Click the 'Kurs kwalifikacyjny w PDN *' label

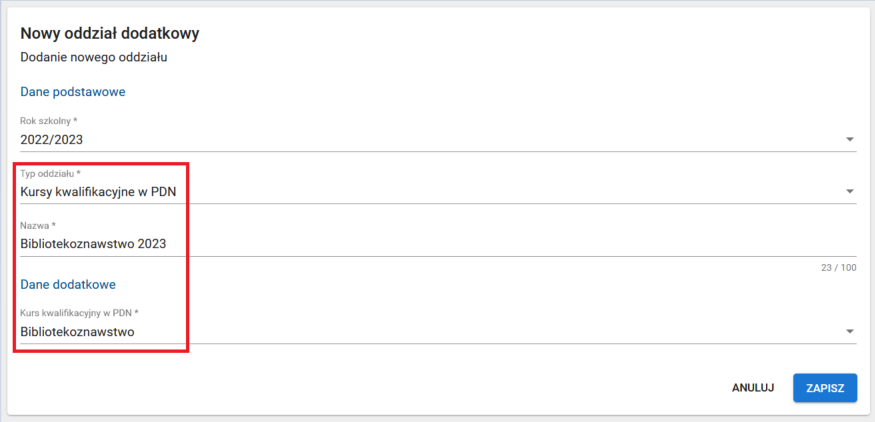coord(79,313)
